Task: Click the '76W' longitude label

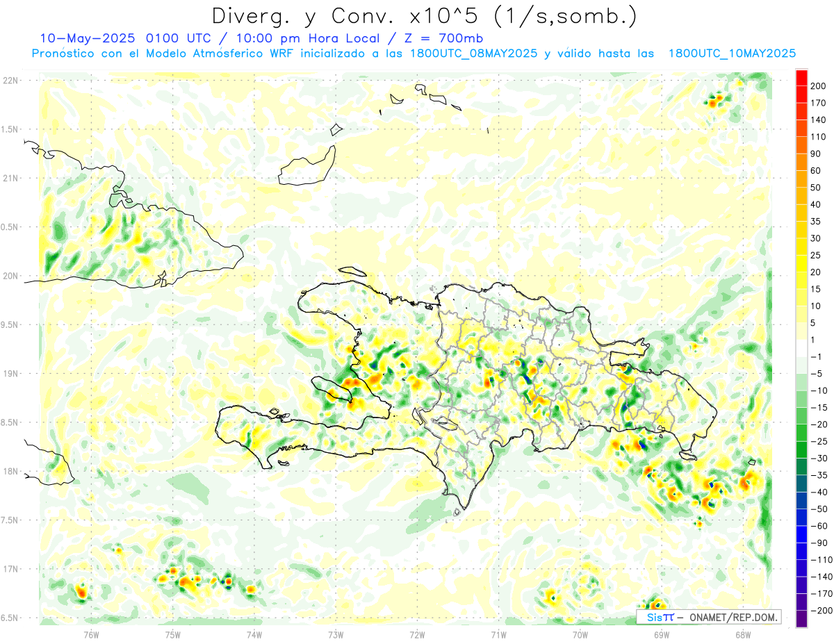Action: (x=91, y=635)
